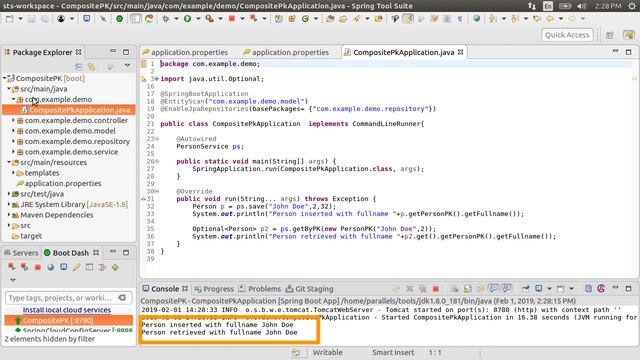Switch to the Servers view tab
Viewport: 640px width, 360px height.
pyautogui.click(x=21, y=253)
